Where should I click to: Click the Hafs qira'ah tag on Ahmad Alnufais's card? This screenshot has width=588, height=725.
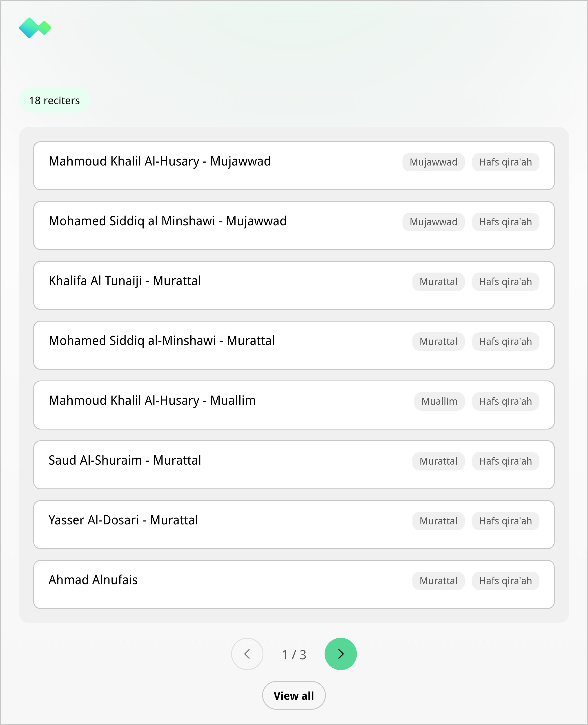click(505, 581)
